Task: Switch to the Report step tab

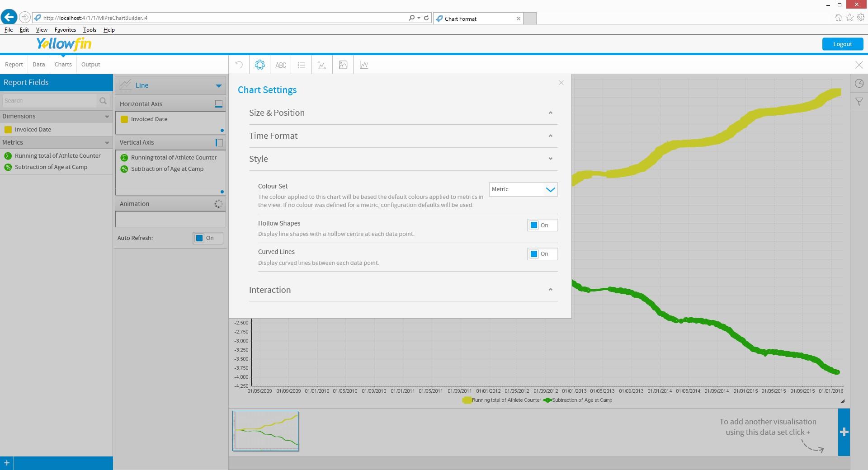Action: tap(14, 65)
